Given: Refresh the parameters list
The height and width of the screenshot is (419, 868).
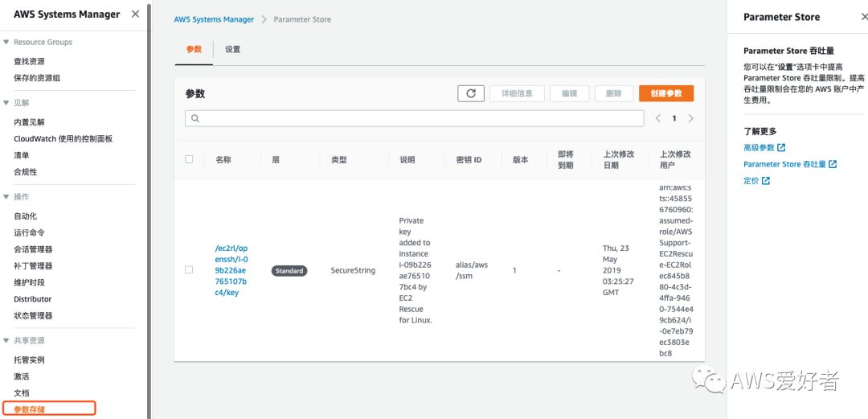Looking at the screenshot, I should (471, 93).
